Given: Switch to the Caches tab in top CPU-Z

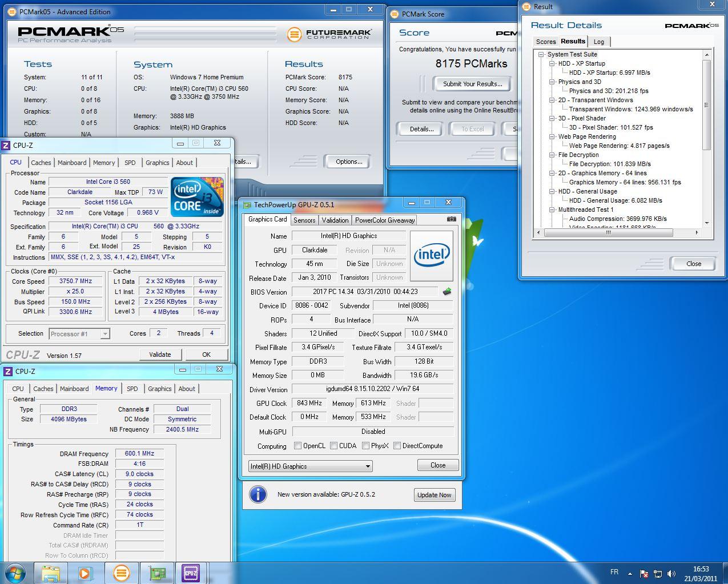Looking at the screenshot, I should click(41, 163).
